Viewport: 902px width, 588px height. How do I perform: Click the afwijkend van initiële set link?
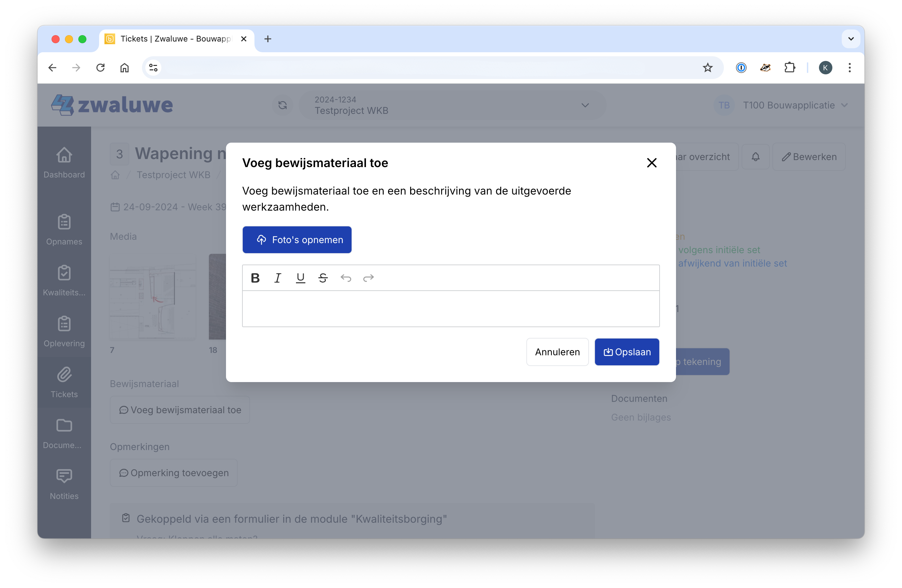tap(732, 263)
